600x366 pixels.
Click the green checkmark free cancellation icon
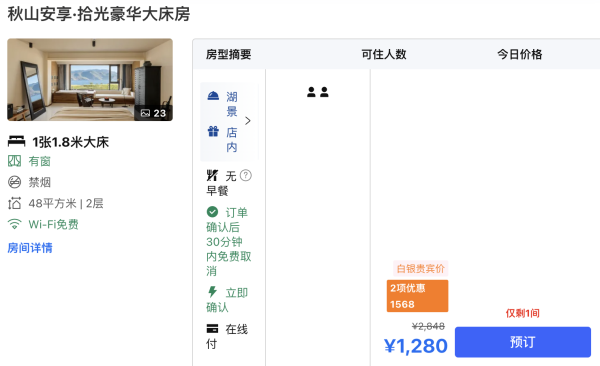click(212, 212)
